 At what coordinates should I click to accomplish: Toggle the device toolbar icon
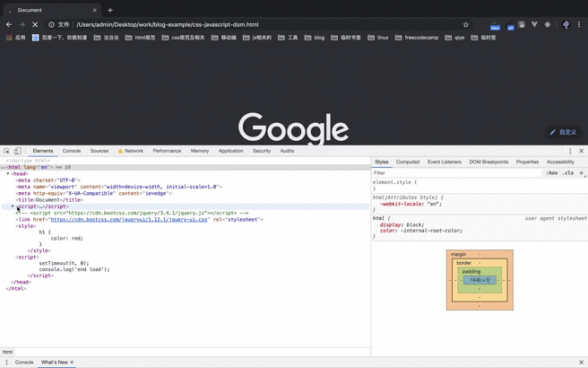(x=17, y=151)
